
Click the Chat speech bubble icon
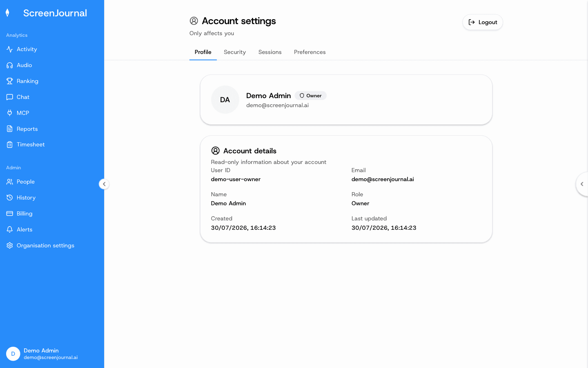(x=10, y=97)
